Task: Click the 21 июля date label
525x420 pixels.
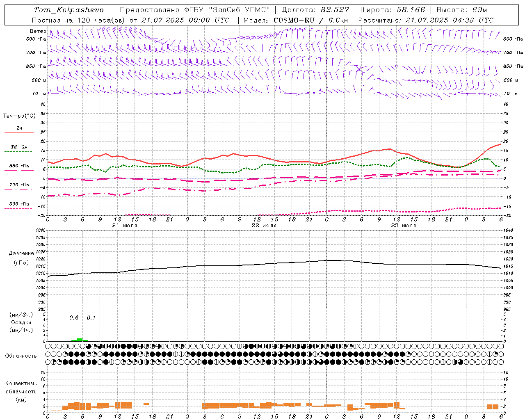Action: click(125, 226)
